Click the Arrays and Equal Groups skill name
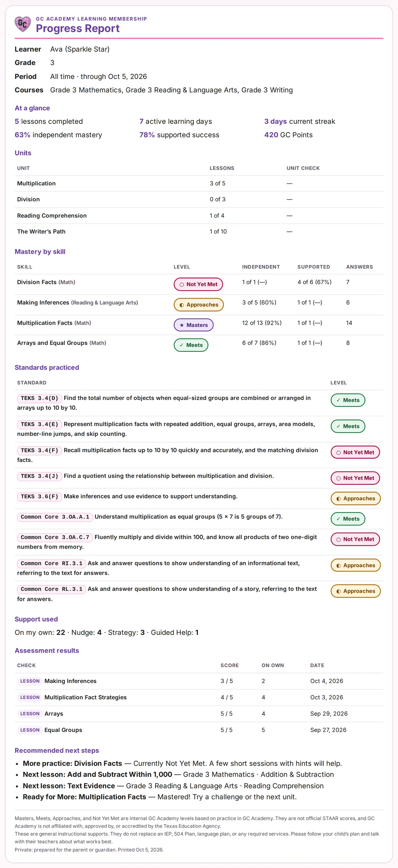 tap(52, 343)
